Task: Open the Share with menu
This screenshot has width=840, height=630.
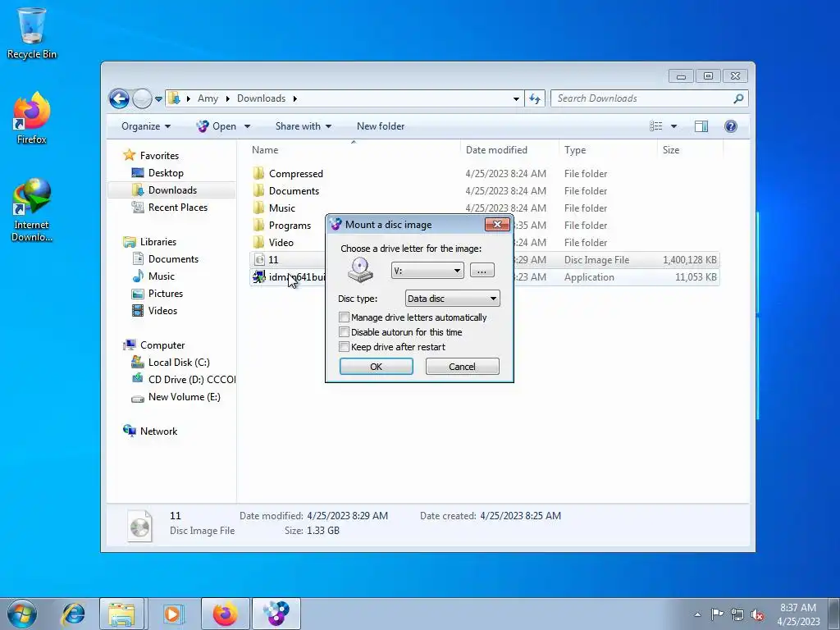Action: click(304, 126)
